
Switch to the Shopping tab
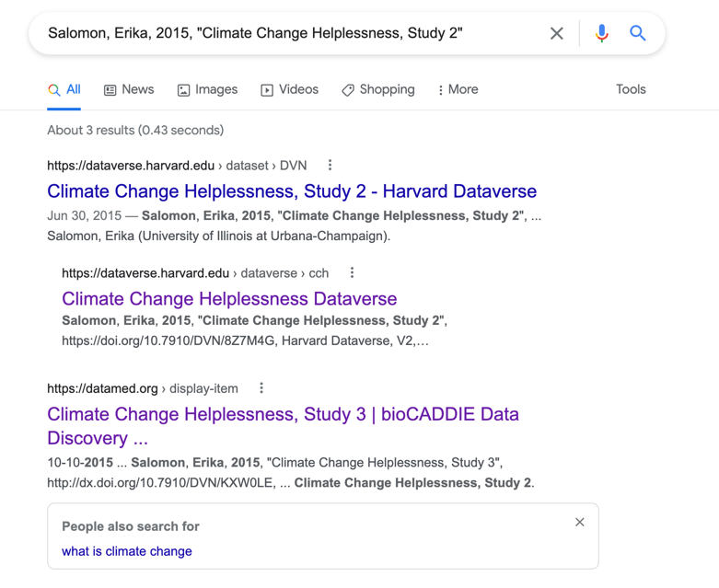coord(377,90)
